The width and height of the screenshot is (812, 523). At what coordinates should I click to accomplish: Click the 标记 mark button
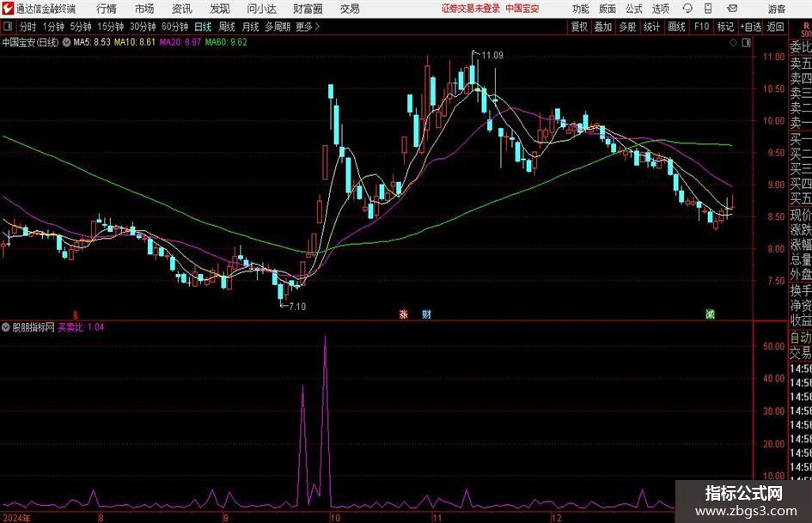725,27
